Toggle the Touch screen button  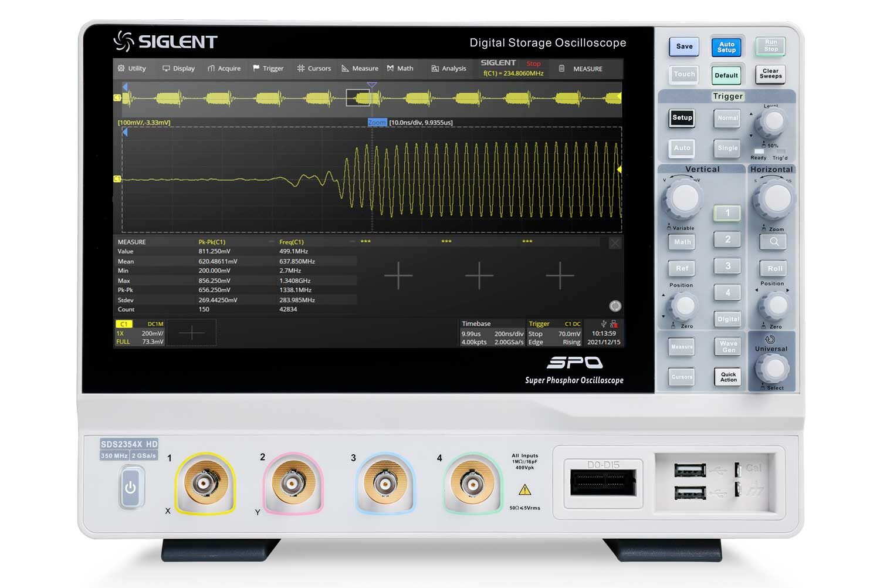coord(684,75)
